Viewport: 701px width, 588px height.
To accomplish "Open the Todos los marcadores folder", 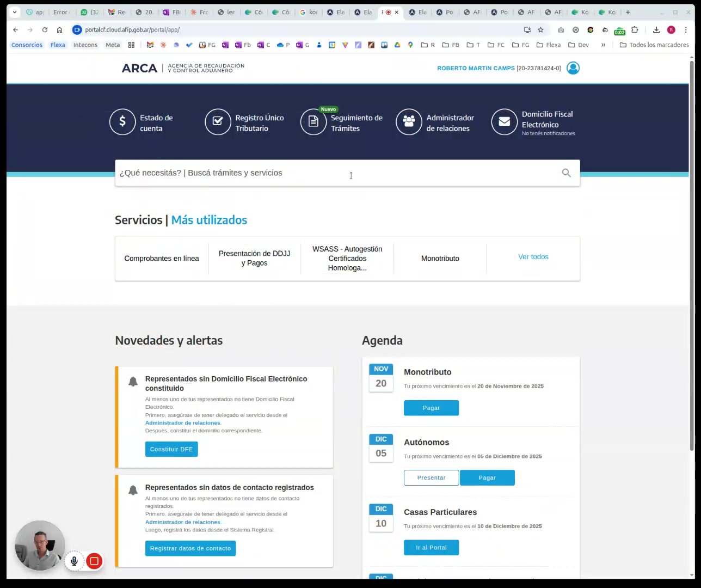I will click(x=654, y=45).
